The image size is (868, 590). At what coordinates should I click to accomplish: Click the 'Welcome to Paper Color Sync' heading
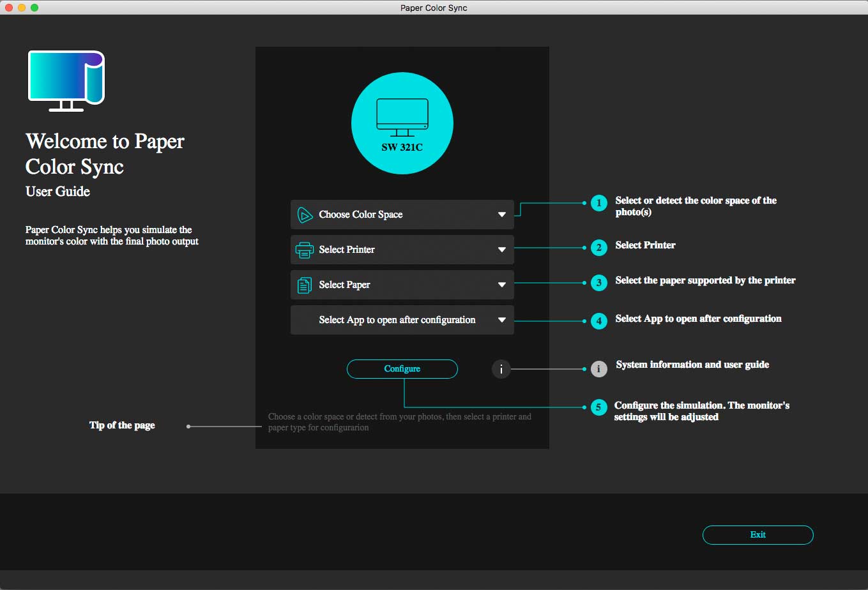tap(105, 154)
